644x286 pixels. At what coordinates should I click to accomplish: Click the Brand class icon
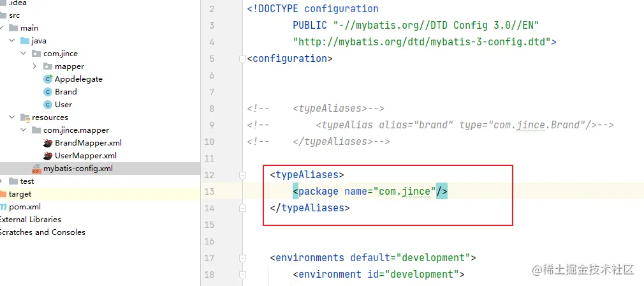(48, 92)
